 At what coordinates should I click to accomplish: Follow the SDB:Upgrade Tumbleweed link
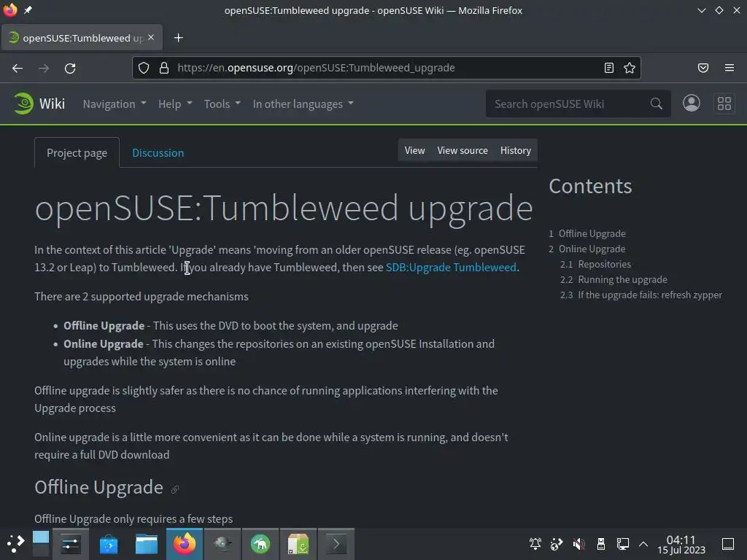(451, 267)
